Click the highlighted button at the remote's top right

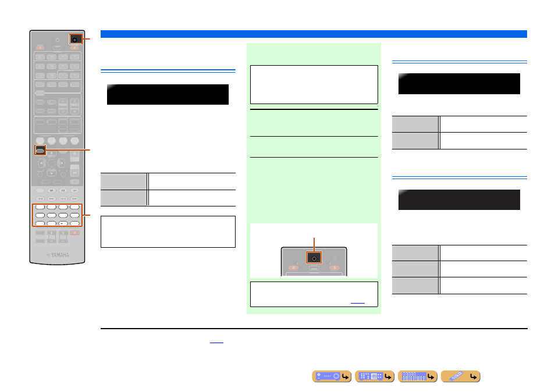click(75, 39)
